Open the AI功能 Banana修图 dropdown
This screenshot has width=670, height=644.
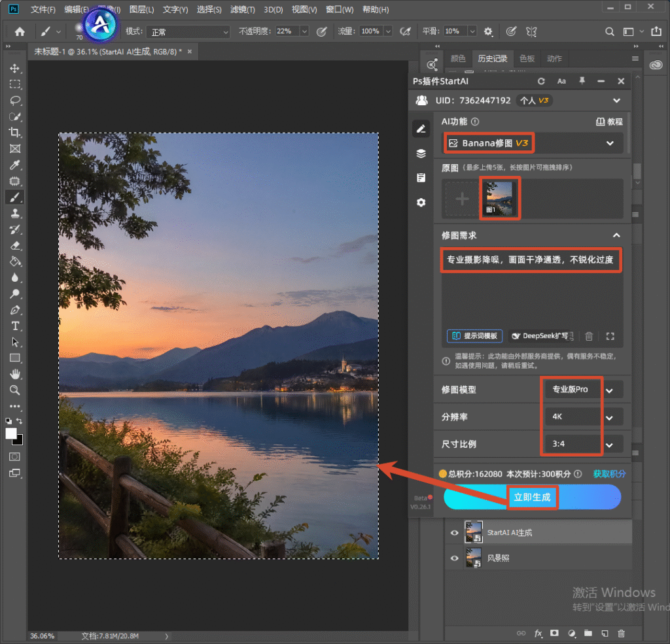532,143
